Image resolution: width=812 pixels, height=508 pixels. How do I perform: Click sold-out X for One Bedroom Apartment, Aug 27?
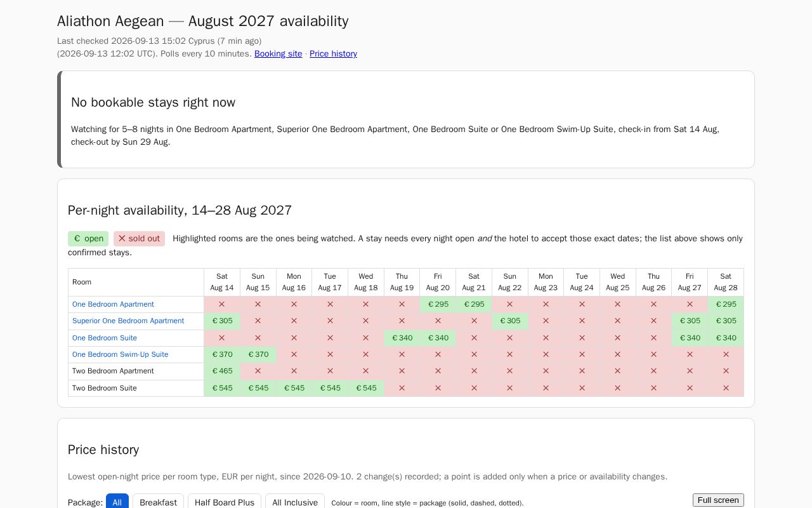coord(690,304)
